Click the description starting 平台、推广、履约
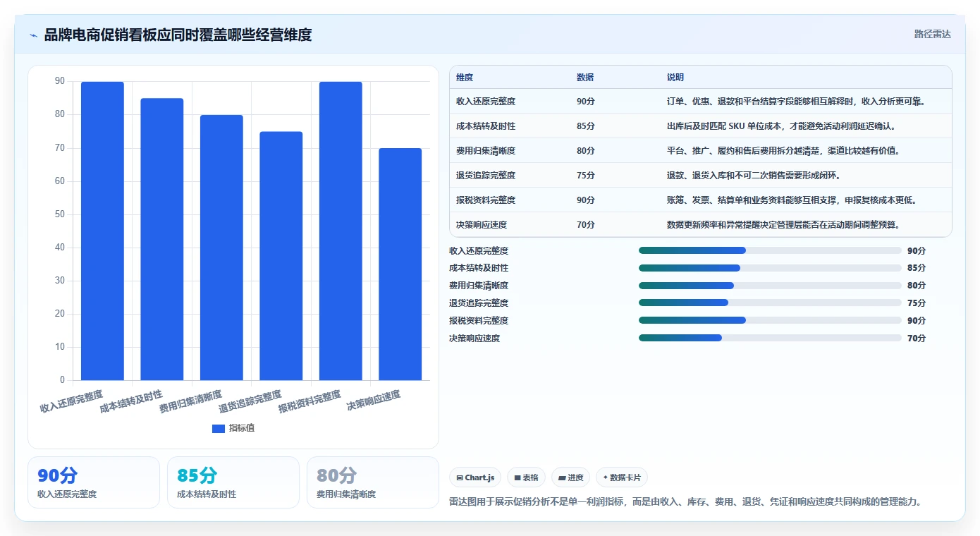Viewport: 980px width, 536px height. coord(783,151)
